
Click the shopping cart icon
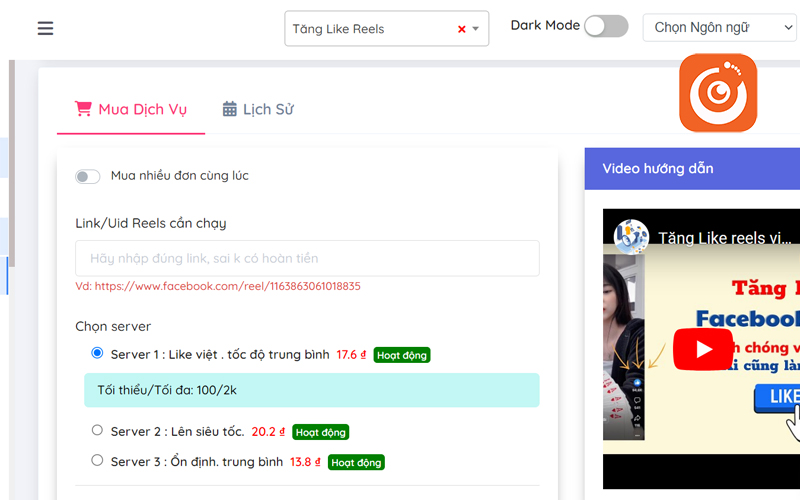pyautogui.click(x=83, y=109)
